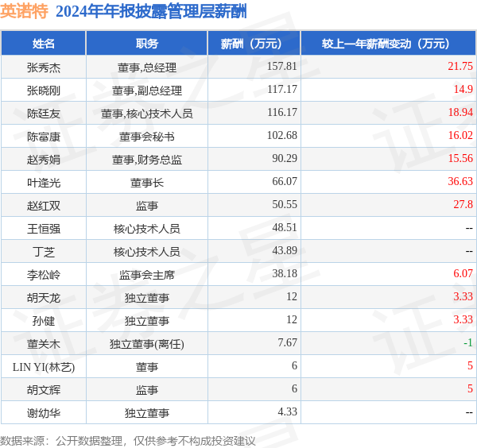This screenshot has width=477, height=448.
Task: Select salary value 4.33
Action: pos(287,411)
